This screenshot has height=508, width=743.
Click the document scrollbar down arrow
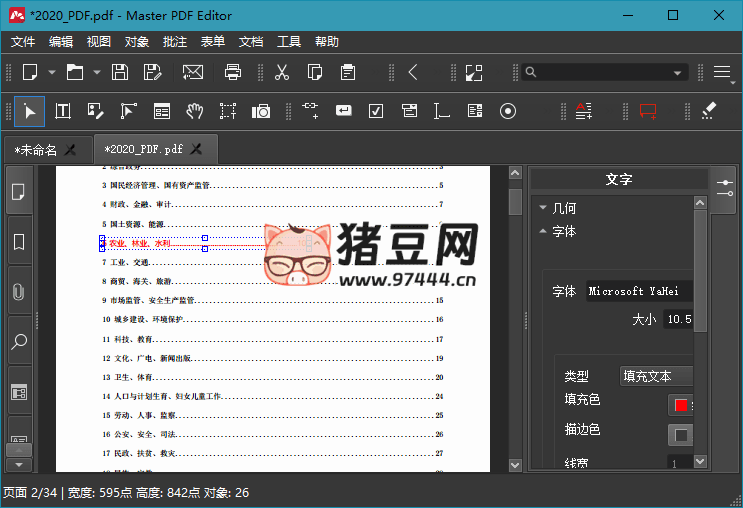click(x=515, y=465)
